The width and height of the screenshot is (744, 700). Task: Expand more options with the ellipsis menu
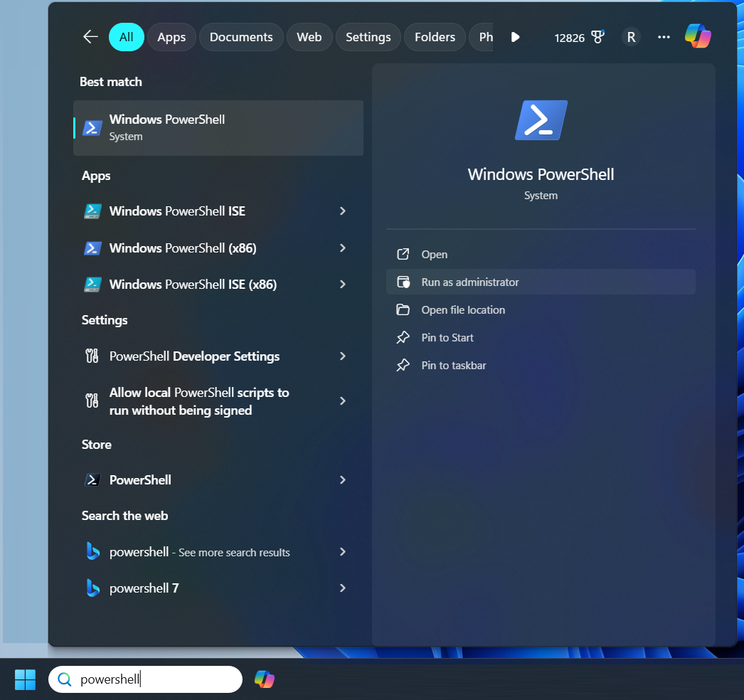664,37
